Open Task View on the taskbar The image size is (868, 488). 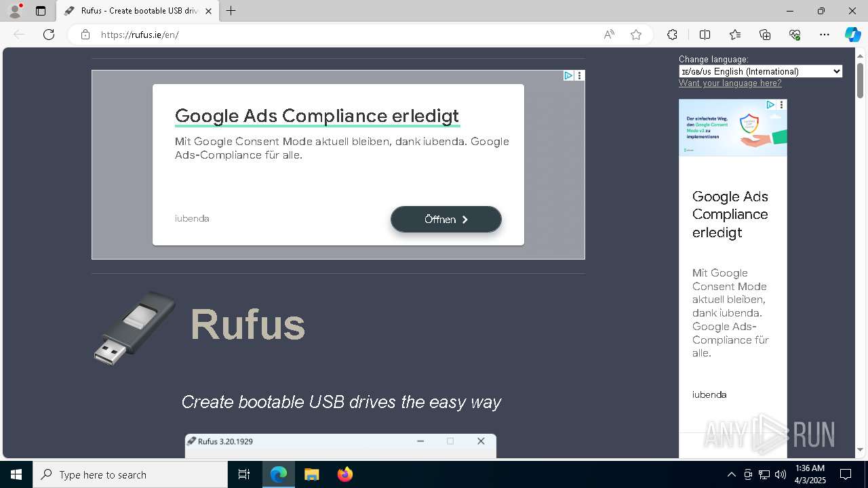click(x=244, y=474)
